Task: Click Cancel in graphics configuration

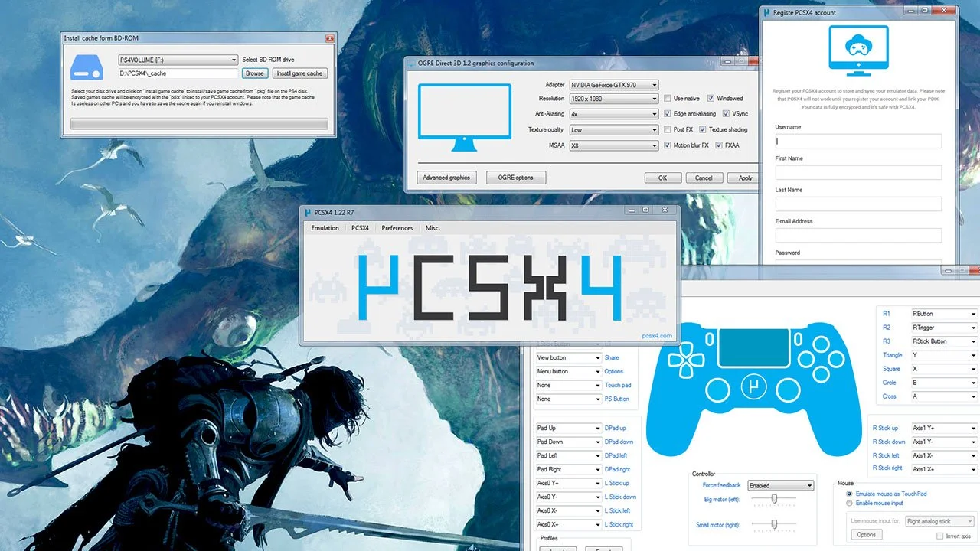Action: 704,178
